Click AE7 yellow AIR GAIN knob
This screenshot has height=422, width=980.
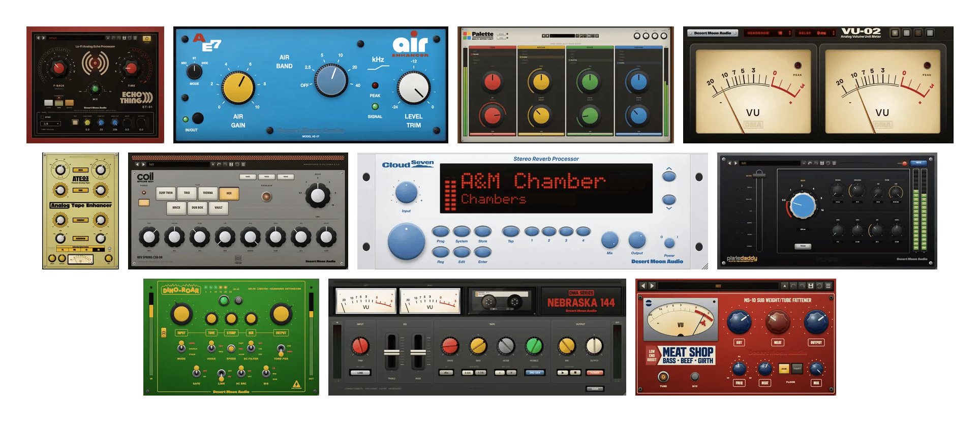(238, 88)
